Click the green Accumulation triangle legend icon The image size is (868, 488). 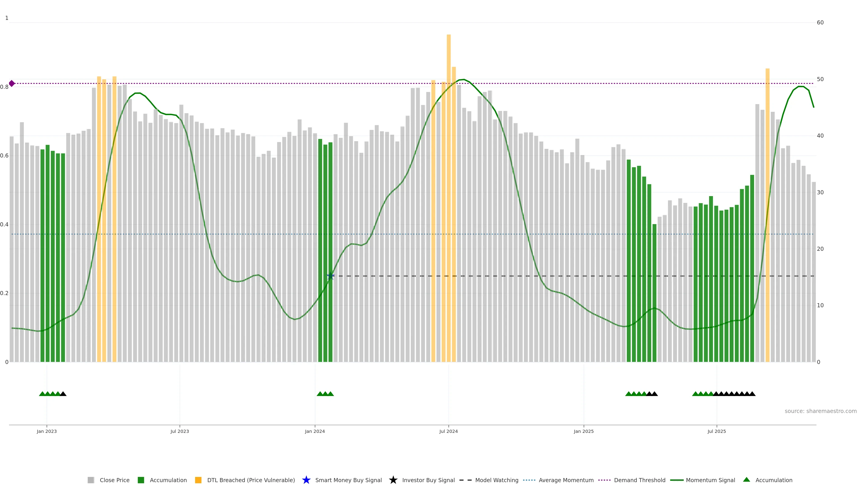coord(746,480)
